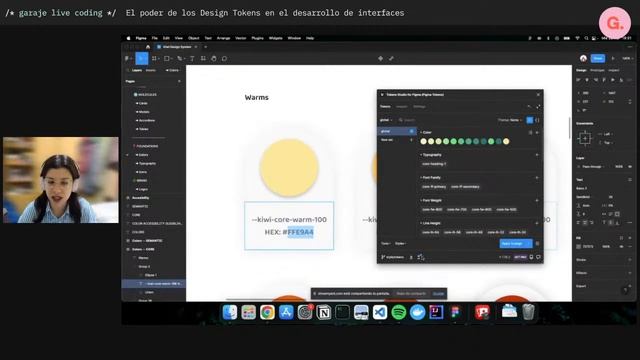Click the mask/link icon in top center toolbar
Image resolution: width=640 pixels, height=360 pixels.
coord(391,58)
